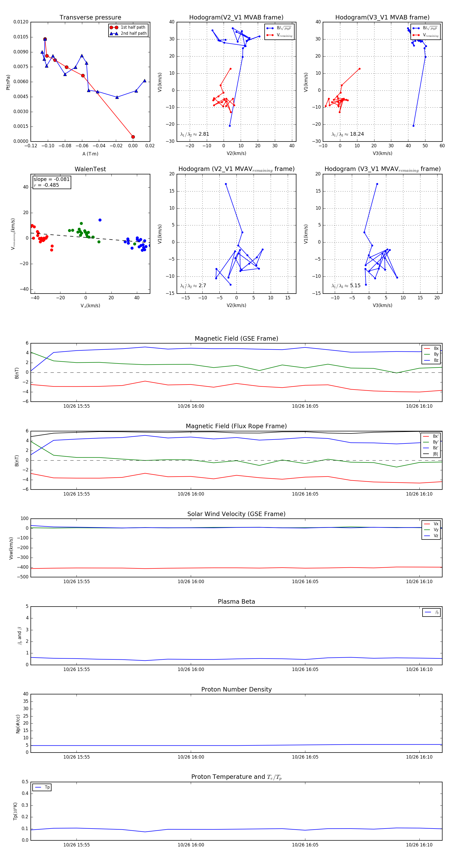Viewport: 473px width, 868px height.
Task: Click the "Hodogram(V3_V1 MVAB frame)" title
Action: click(x=382, y=18)
